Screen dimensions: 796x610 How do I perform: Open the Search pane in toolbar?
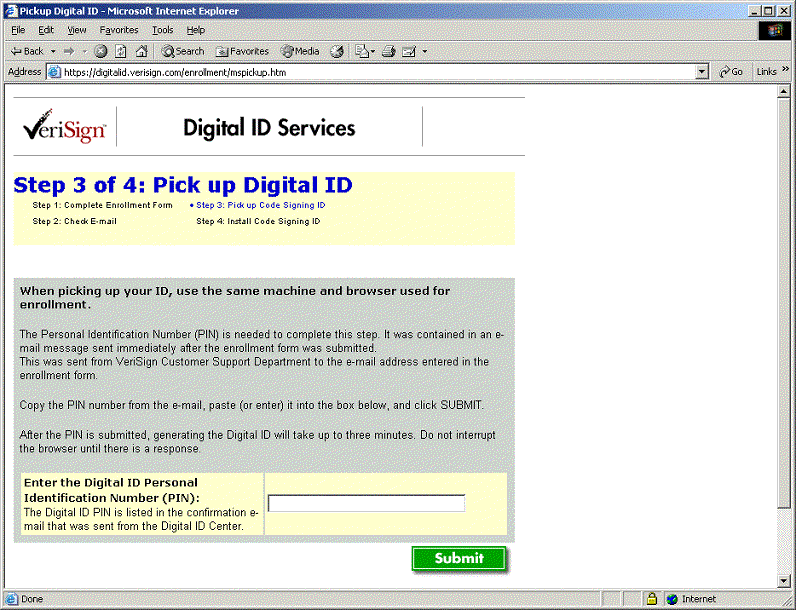point(183,51)
